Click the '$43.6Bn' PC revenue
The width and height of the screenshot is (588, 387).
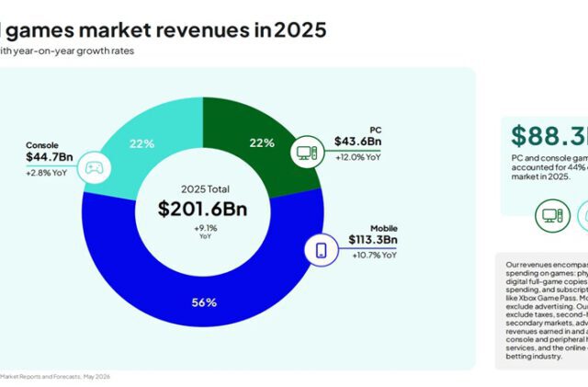(357, 142)
